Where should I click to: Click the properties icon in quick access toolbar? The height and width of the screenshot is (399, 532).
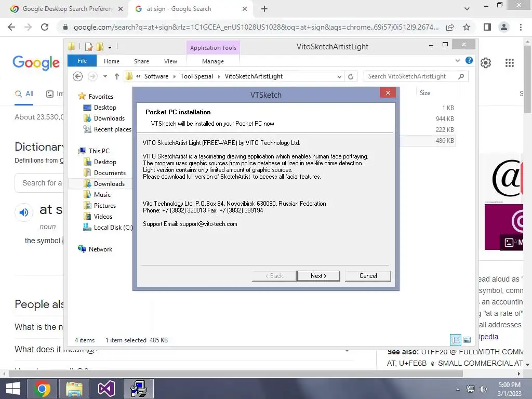point(89,46)
